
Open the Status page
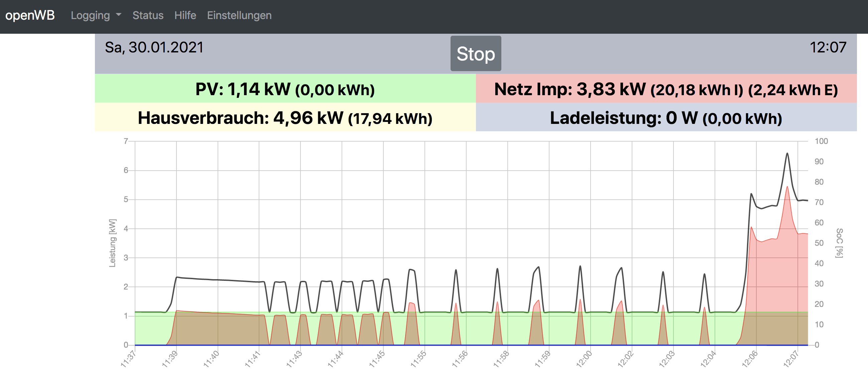(x=148, y=15)
